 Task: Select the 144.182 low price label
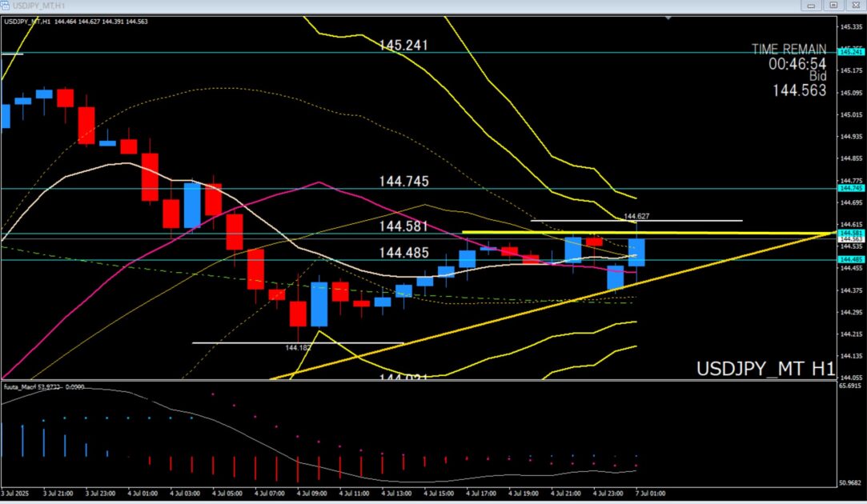tap(298, 348)
